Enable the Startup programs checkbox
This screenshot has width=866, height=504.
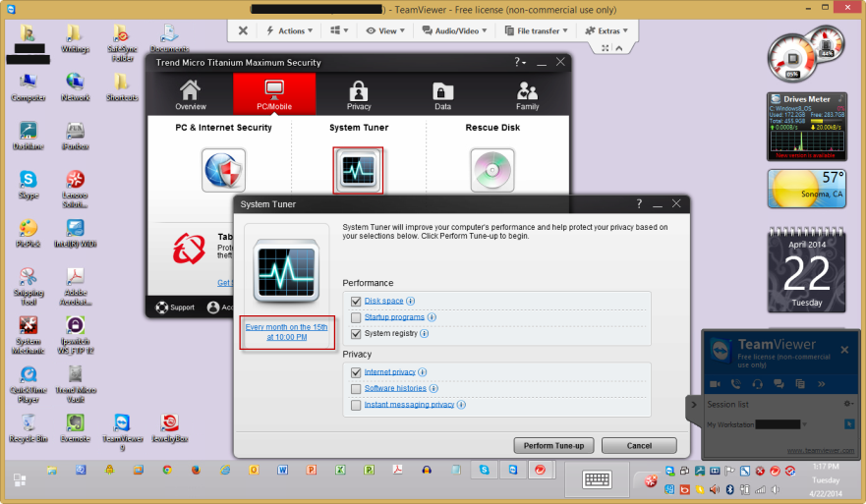356,317
